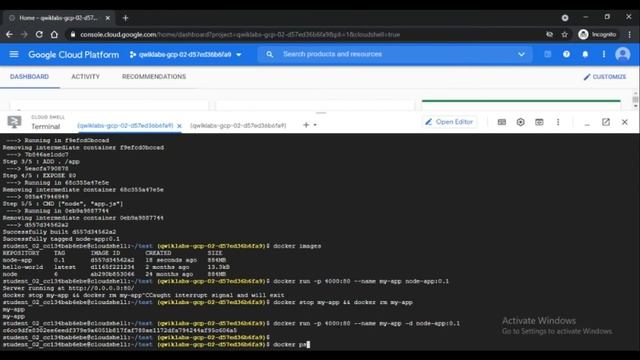The image size is (640, 360).
Task: Click the 'Server running at http://0.0.0.0:80/' line
Action: pos(68,288)
